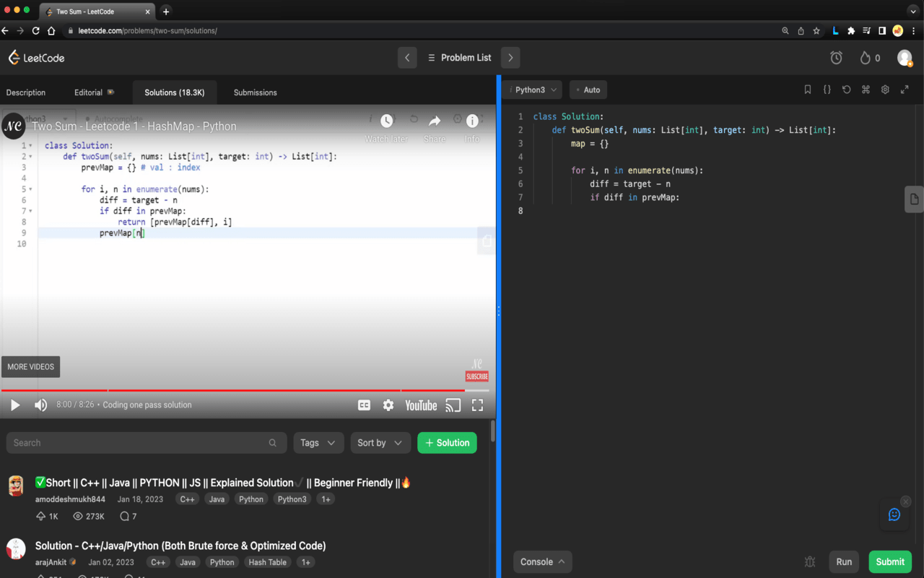
Task: Mute the video with speaker icon
Action: click(x=40, y=405)
